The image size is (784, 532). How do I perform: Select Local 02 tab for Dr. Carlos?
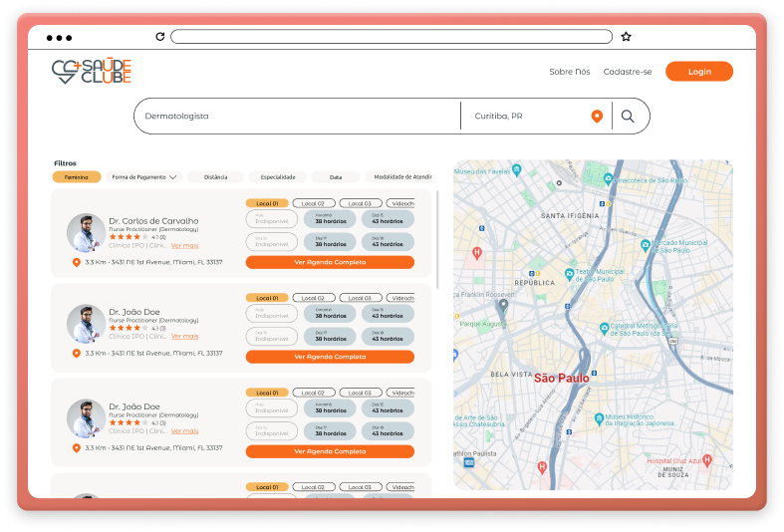(313, 203)
